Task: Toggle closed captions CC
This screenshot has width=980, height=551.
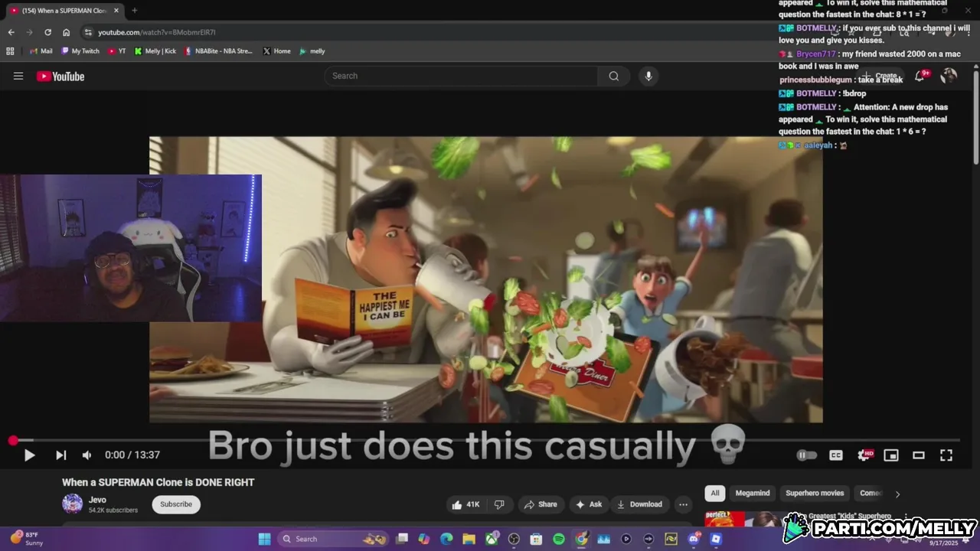Action: pos(836,455)
